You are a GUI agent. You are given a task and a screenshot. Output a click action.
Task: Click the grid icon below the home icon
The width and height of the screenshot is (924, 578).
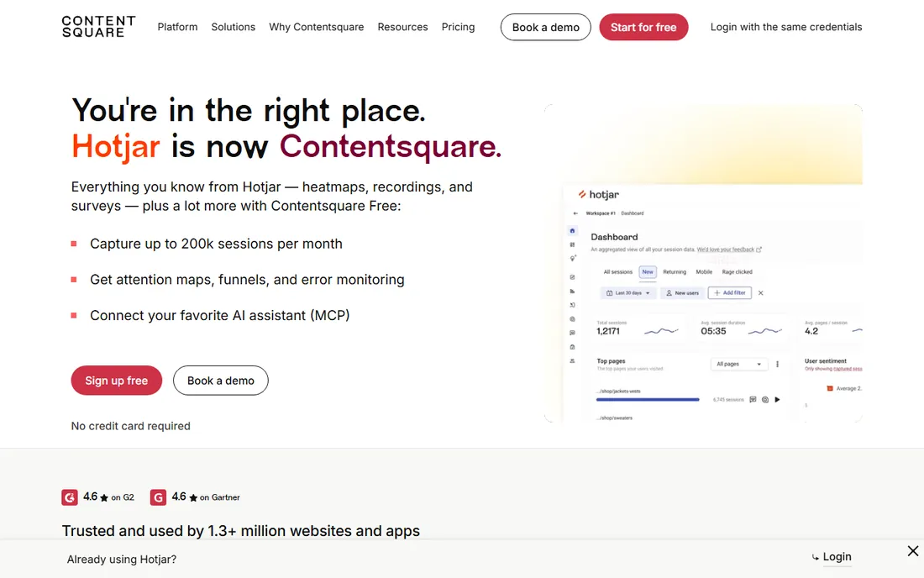pos(572,244)
